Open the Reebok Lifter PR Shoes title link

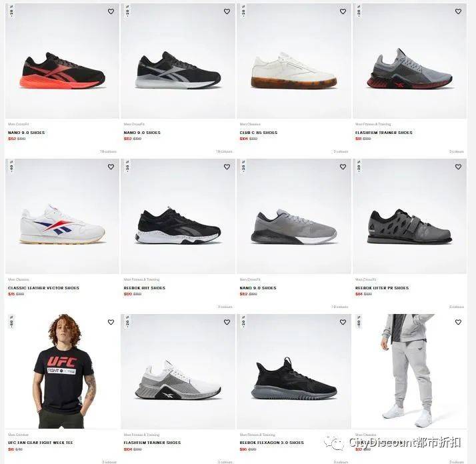pos(382,288)
